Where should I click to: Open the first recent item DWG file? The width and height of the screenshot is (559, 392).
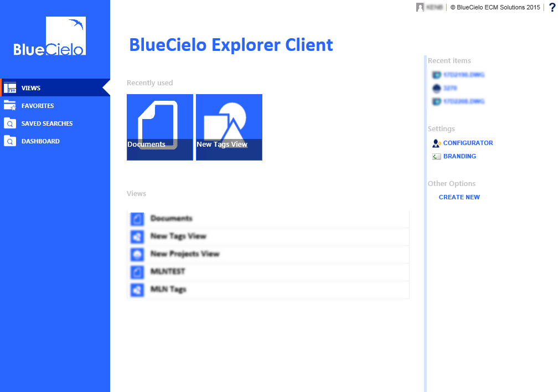tap(463, 75)
